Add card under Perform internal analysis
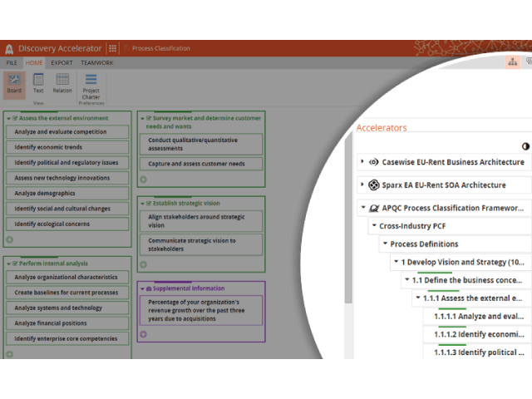This screenshot has width=532, height=399. tap(9, 354)
